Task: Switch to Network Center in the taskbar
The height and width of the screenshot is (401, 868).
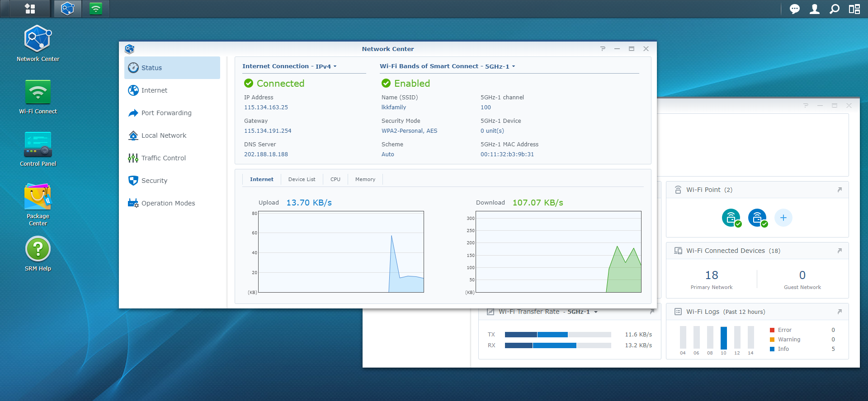Action: (x=68, y=9)
